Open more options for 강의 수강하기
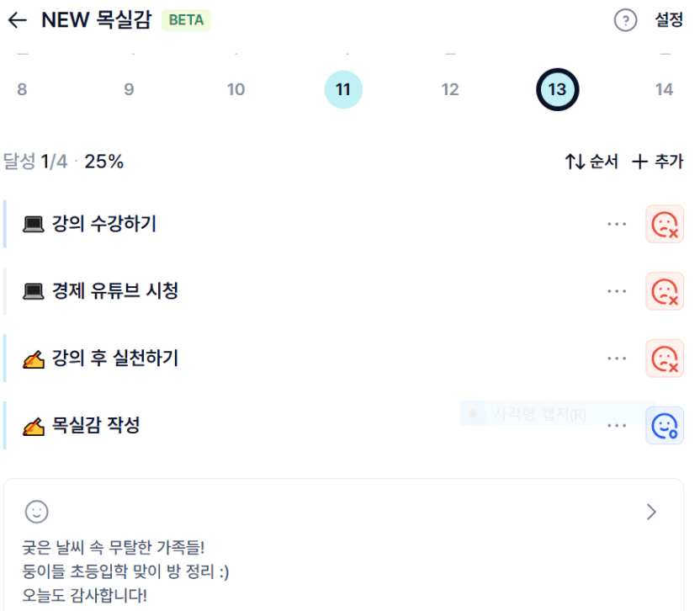700x611 pixels. pyautogui.click(x=617, y=224)
